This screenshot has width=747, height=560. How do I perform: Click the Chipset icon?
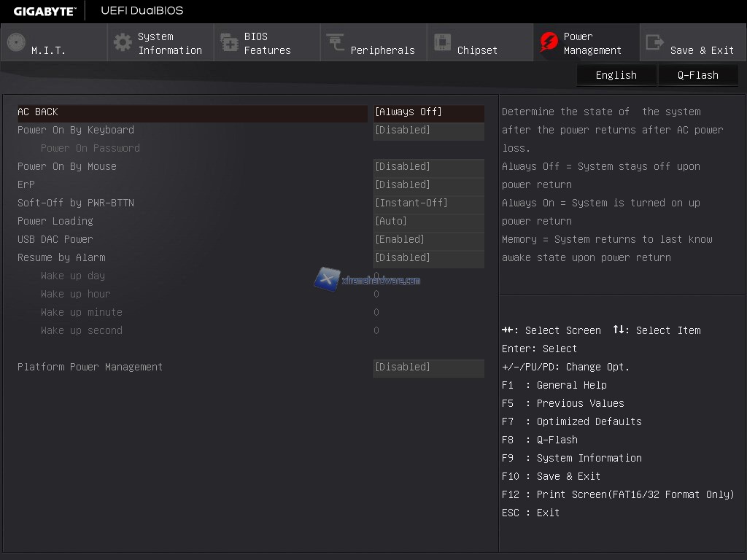tap(442, 42)
